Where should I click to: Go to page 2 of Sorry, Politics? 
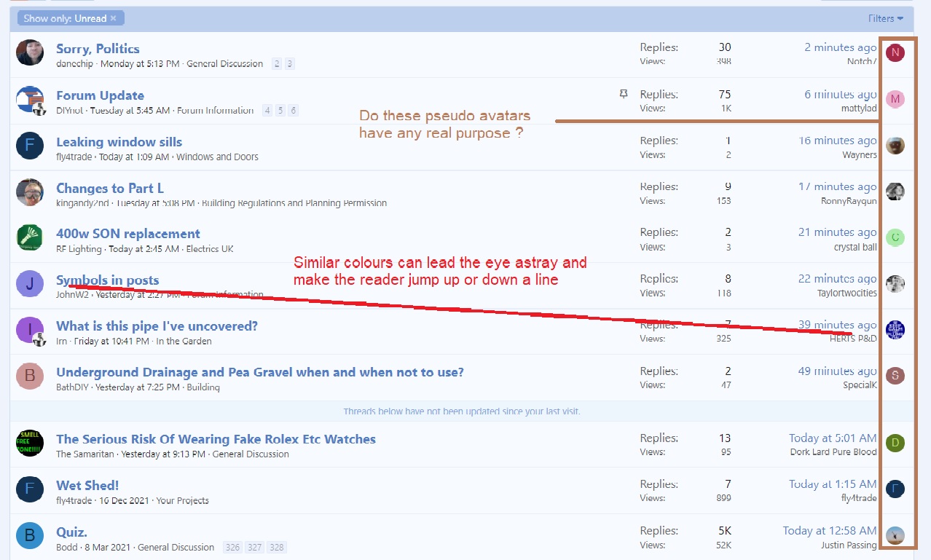(x=277, y=64)
